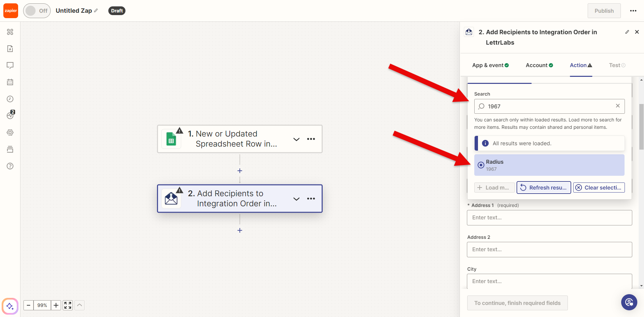Click the Address 1 text field
The height and width of the screenshot is (317, 644).
tap(549, 218)
